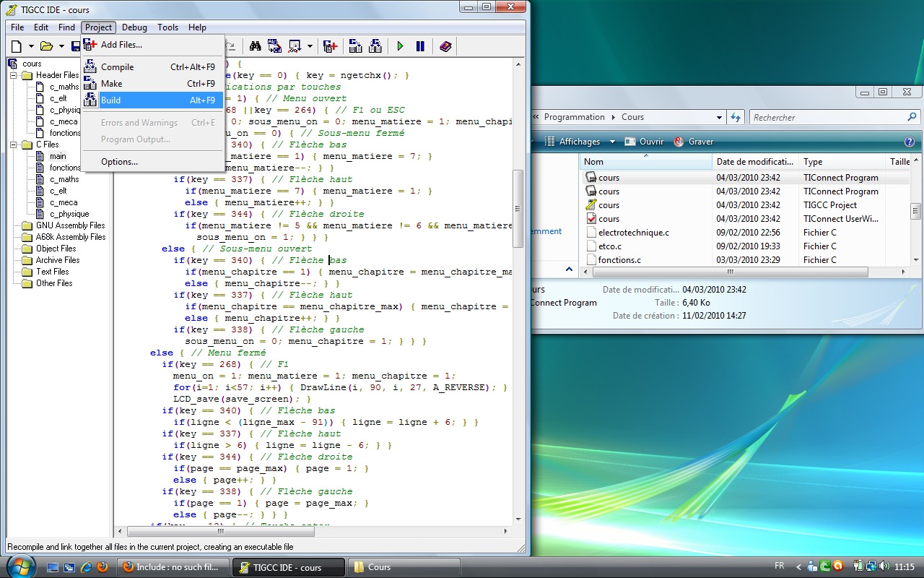Click Windows Start orb
The height and width of the screenshot is (578, 924).
coord(20,566)
